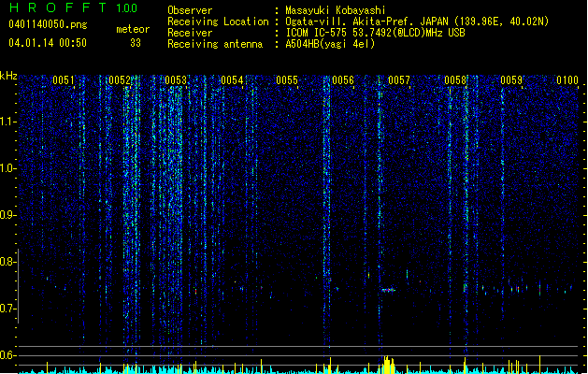Click the tall yellow burst in the power graph
The width and height of the screenshot is (588, 374).
(x=389, y=365)
